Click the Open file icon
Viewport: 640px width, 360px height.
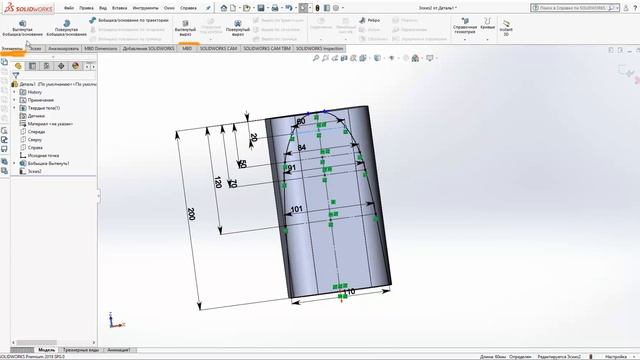[x=247, y=8]
